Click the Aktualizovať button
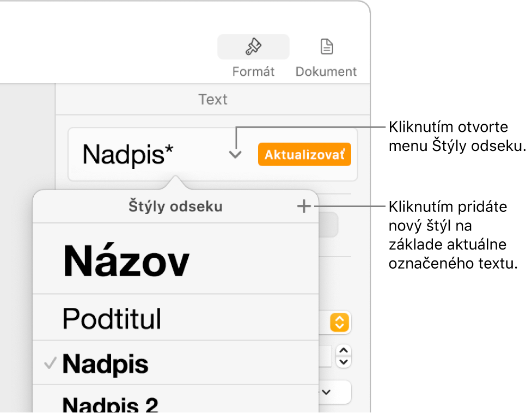Screen dimensions: 532x413 coord(304,154)
